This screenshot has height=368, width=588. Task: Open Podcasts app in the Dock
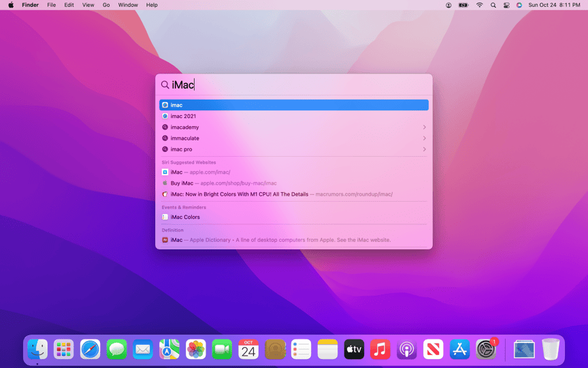(406, 349)
